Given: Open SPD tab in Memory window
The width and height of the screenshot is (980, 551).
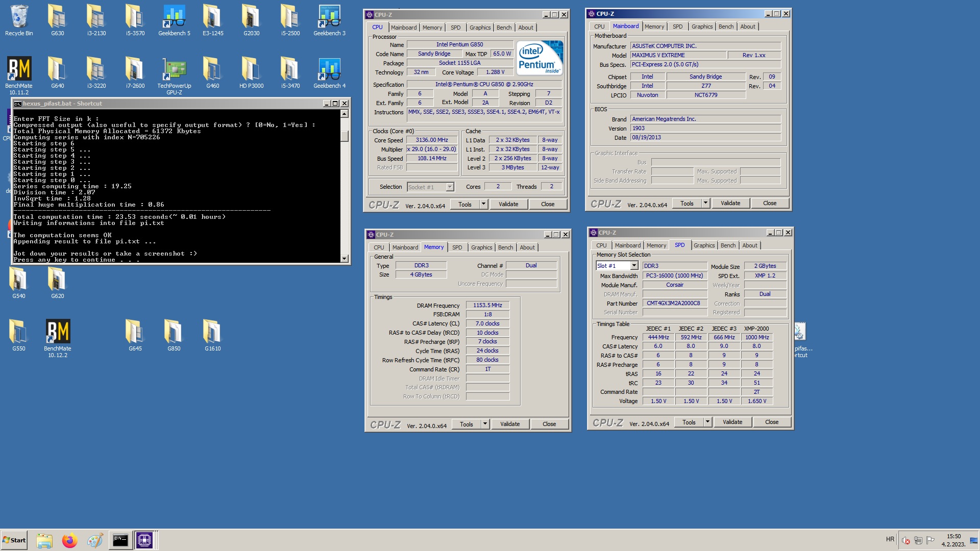Looking at the screenshot, I should pos(457,247).
